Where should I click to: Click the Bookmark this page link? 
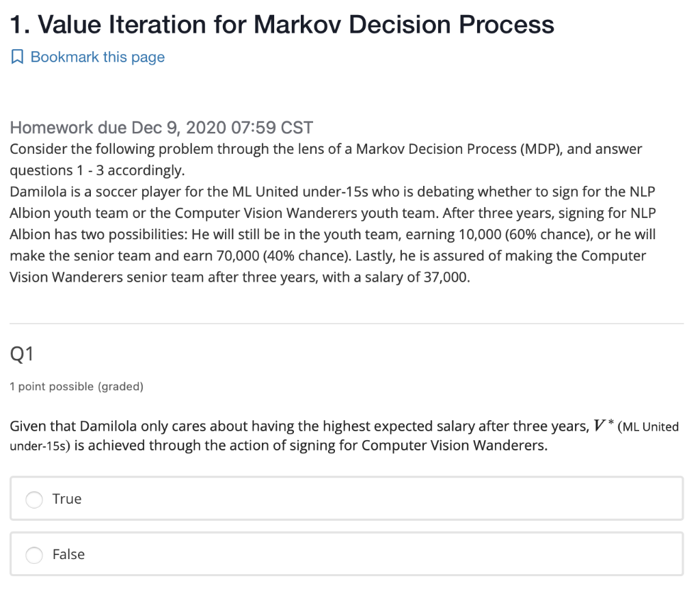pyautogui.click(x=96, y=57)
